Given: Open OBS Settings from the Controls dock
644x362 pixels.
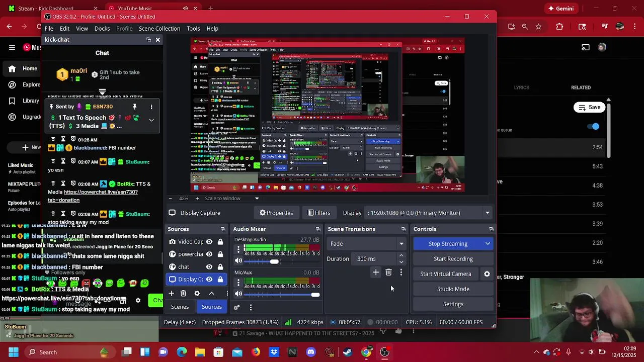Looking at the screenshot, I should pyautogui.click(x=453, y=304).
